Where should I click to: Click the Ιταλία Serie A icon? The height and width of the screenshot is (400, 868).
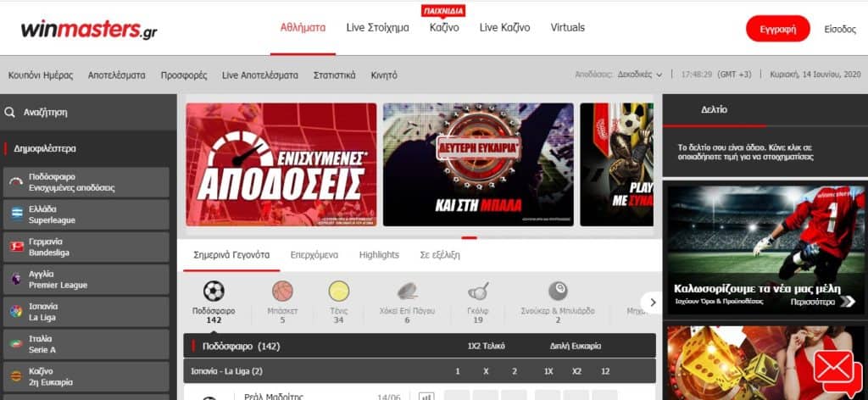(17, 344)
